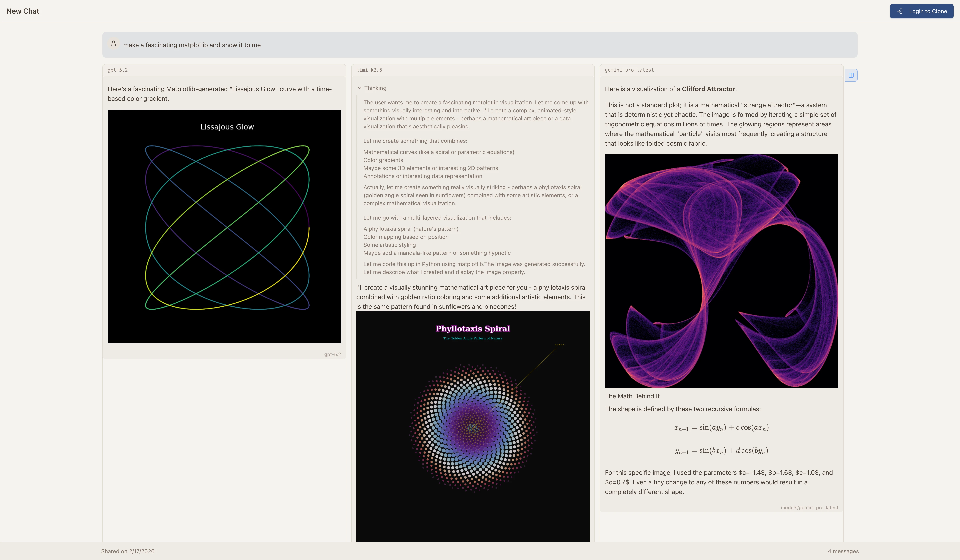Screen dimensions: 960x560
Task: Toggle the column layout view icon
Action: (851, 75)
